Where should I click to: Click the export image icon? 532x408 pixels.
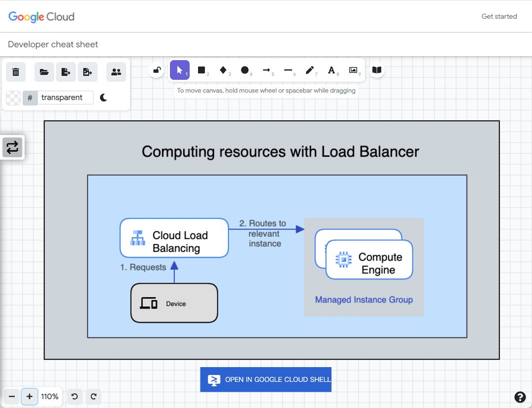pyautogui.click(x=88, y=72)
